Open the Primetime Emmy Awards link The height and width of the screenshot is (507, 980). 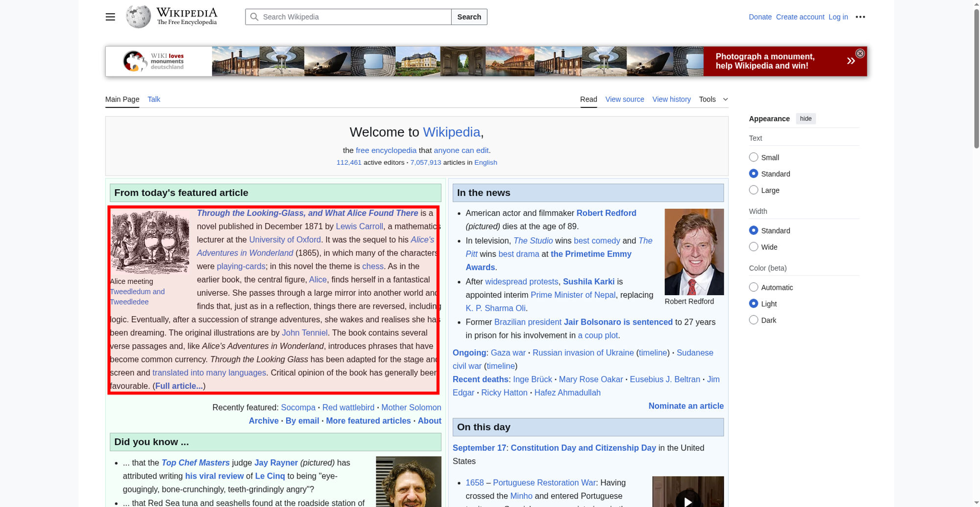point(549,260)
